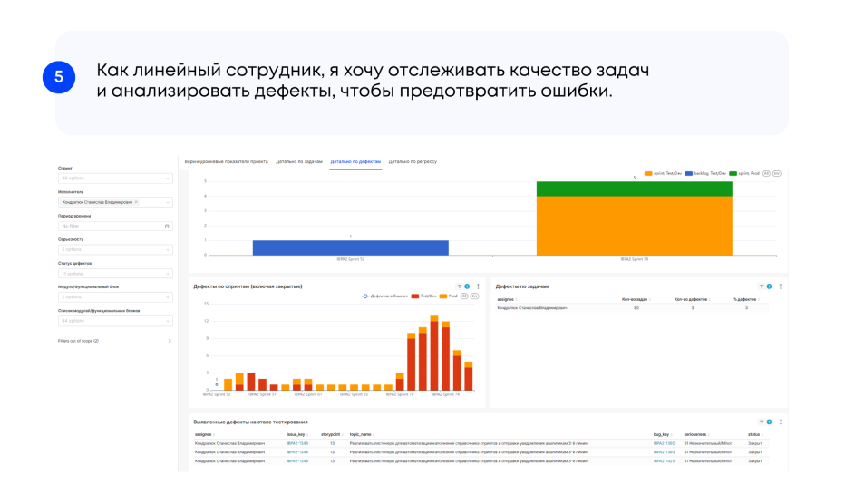Click seriousness value in the IBPA2-1423 row
The width and height of the screenshot is (845, 504).
707,461
